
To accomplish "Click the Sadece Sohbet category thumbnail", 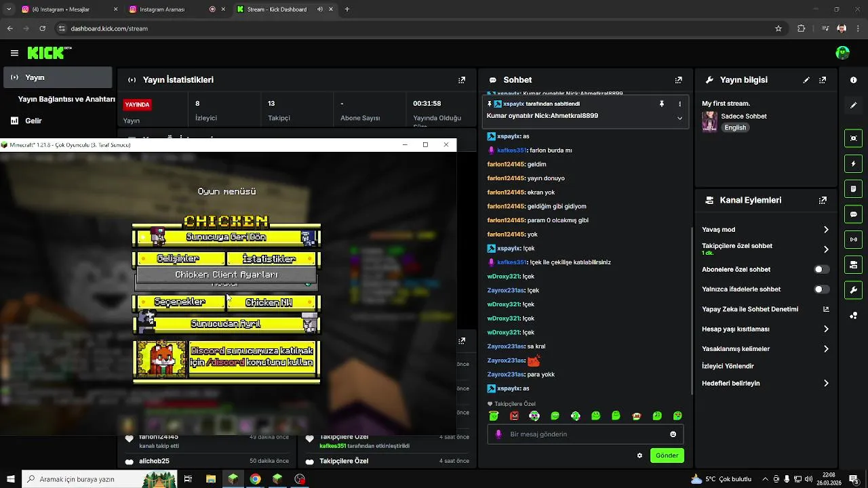I will pos(709,121).
